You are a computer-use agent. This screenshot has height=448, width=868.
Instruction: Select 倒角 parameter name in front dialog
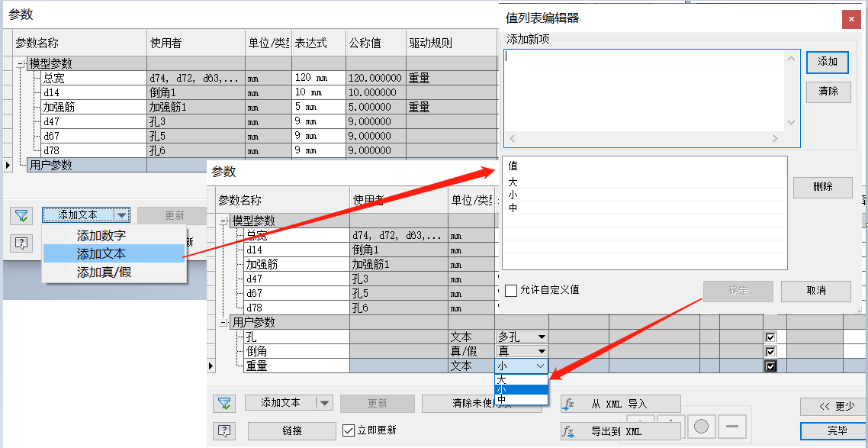tap(297, 351)
